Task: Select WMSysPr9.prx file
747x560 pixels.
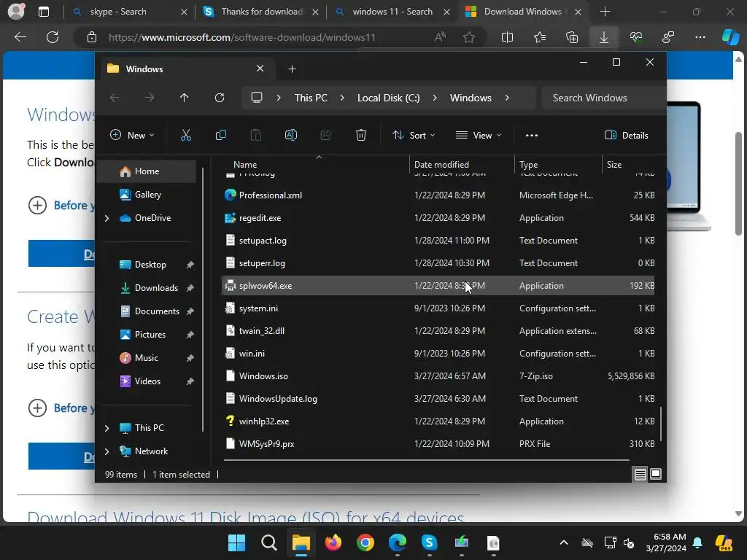Action: tap(438, 444)
